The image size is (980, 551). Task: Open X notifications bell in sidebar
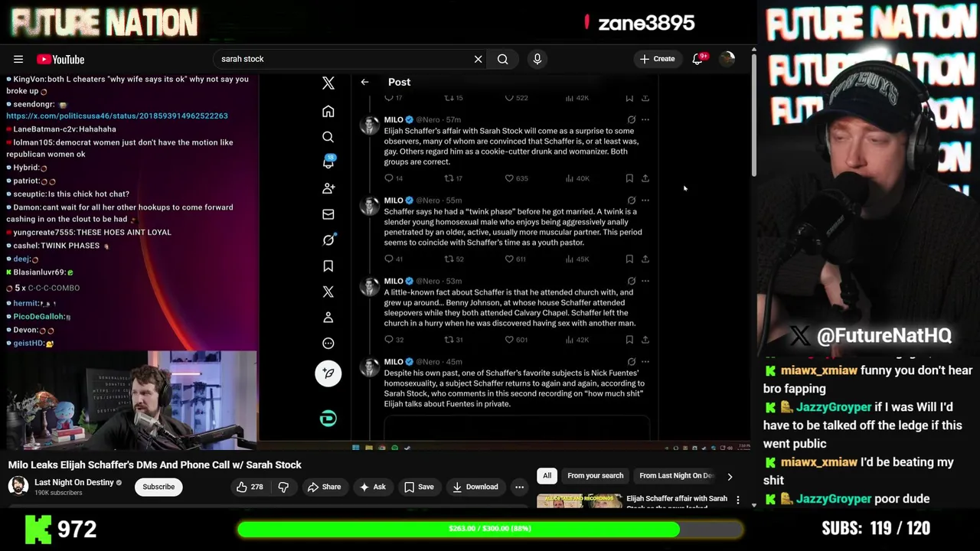(x=328, y=162)
